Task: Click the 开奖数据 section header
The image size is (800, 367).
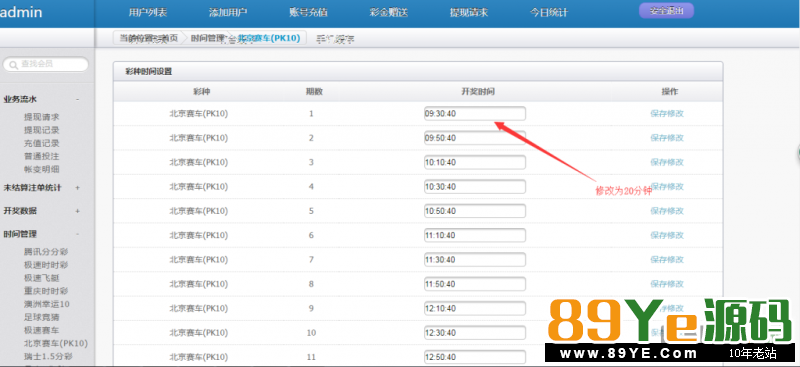Action: [20, 211]
